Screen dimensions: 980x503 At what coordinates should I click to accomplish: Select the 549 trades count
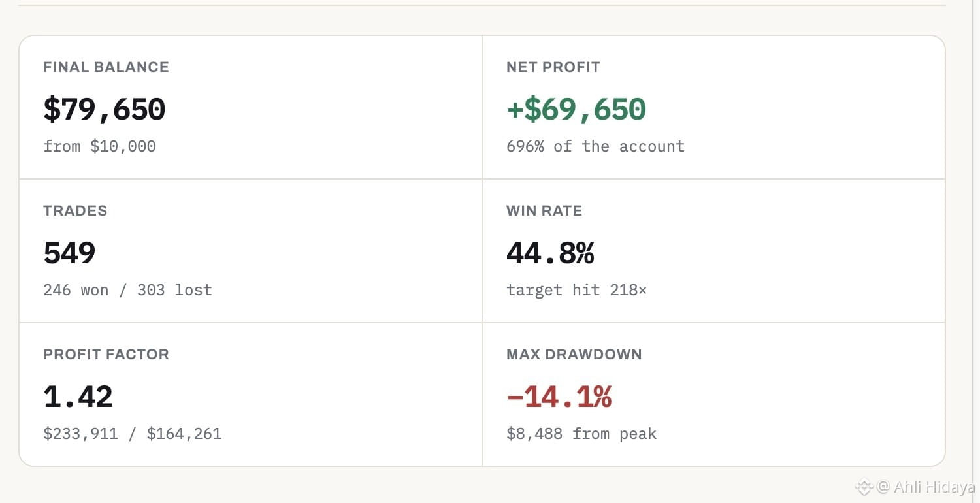click(x=69, y=253)
